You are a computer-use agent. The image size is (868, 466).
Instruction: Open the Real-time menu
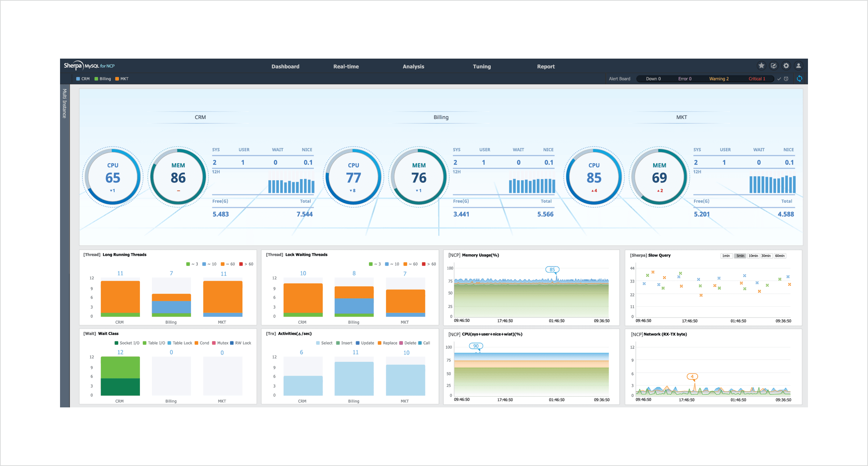click(x=346, y=67)
